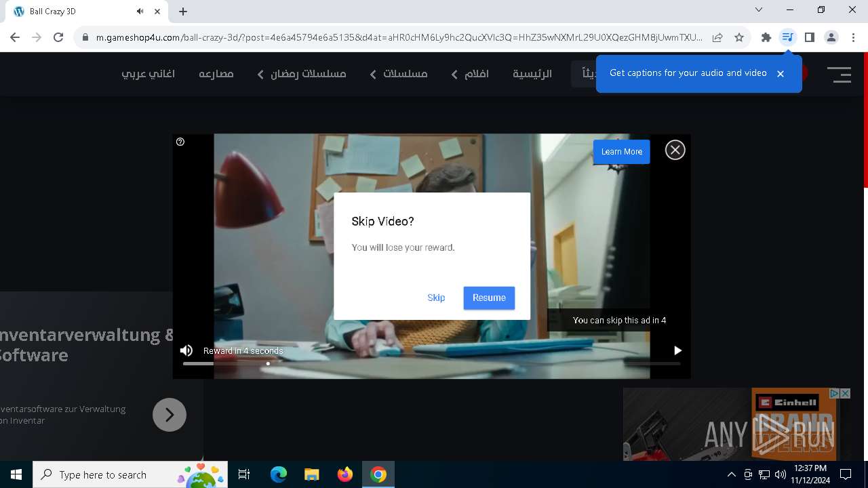This screenshot has height=488, width=868.
Task: Open the Extensions puzzle icon
Action: tap(766, 37)
